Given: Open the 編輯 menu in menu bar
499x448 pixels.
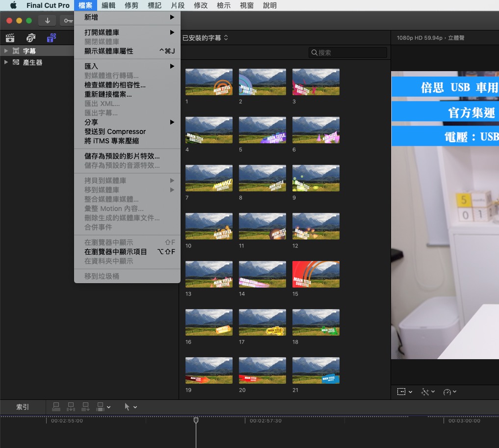Looking at the screenshot, I should click(x=108, y=5).
